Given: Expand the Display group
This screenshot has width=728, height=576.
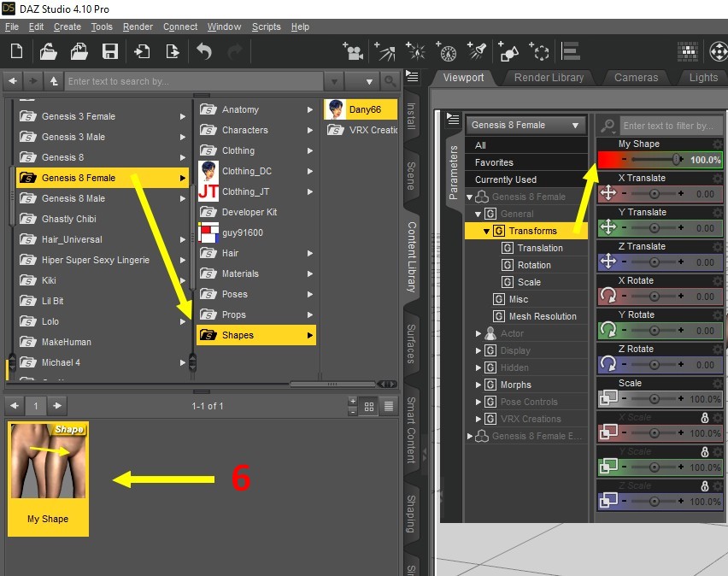Looking at the screenshot, I should click(478, 350).
